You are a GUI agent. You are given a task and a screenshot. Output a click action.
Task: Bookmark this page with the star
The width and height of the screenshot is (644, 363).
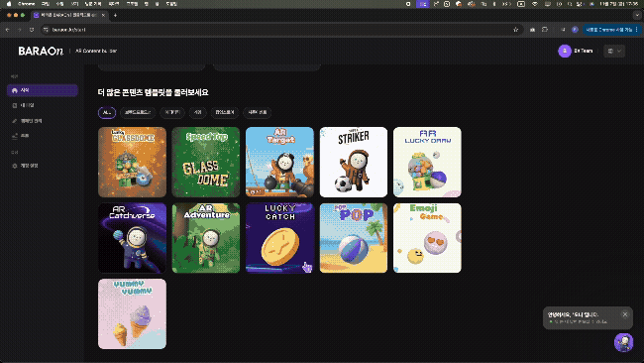[x=516, y=30]
